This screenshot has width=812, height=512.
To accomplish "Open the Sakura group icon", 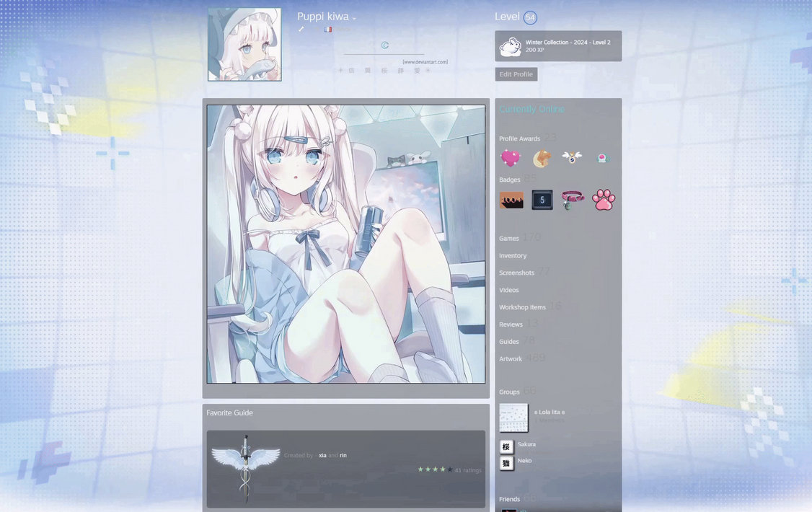I will click(x=507, y=446).
